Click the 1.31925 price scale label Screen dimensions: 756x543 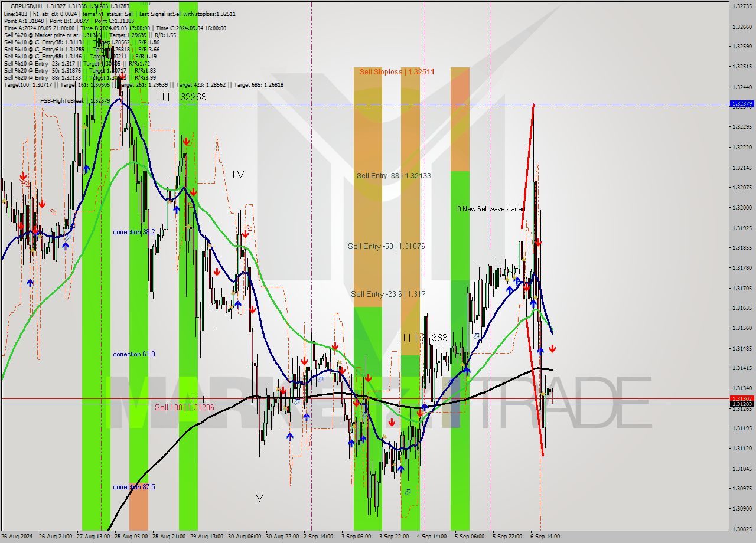[x=742, y=228]
